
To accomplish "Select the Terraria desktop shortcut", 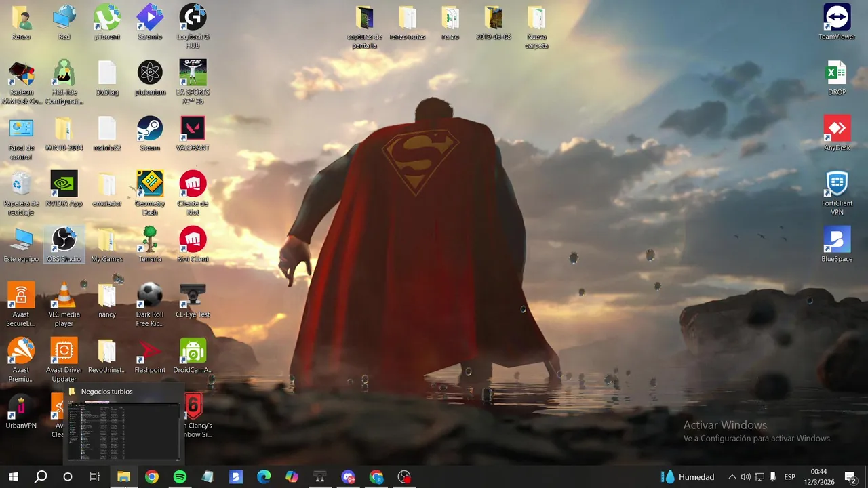I will pyautogui.click(x=150, y=245).
